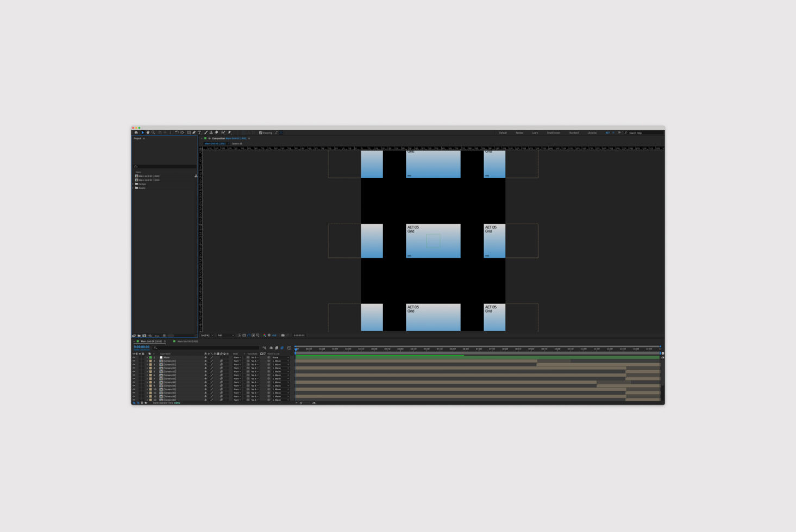796x532 pixels.
Task: Click the blue playhead current time indicator
Action: pyautogui.click(x=296, y=350)
